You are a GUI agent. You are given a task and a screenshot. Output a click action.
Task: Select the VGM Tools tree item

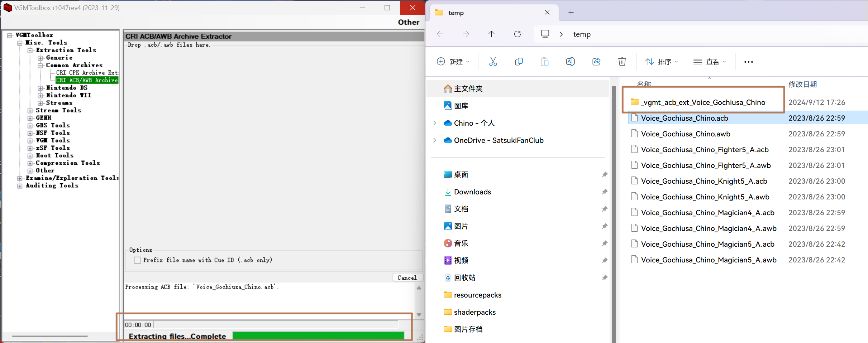[x=53, y=140]
